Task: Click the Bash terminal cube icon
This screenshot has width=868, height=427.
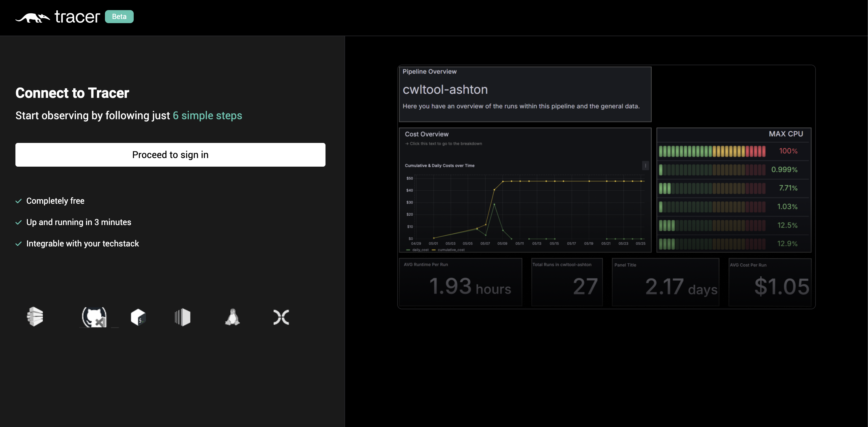Action: (138, 317)
